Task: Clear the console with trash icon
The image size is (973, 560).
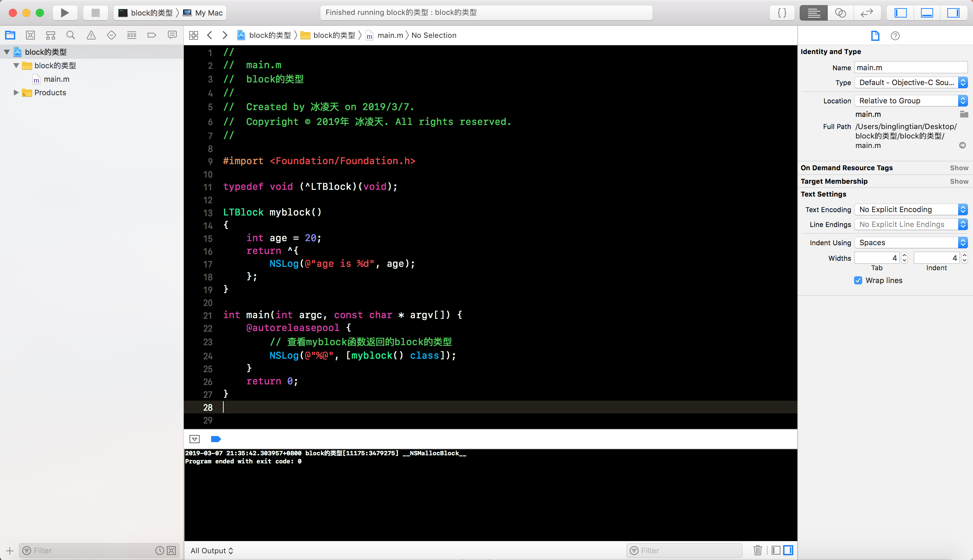Action: (757, 551)
